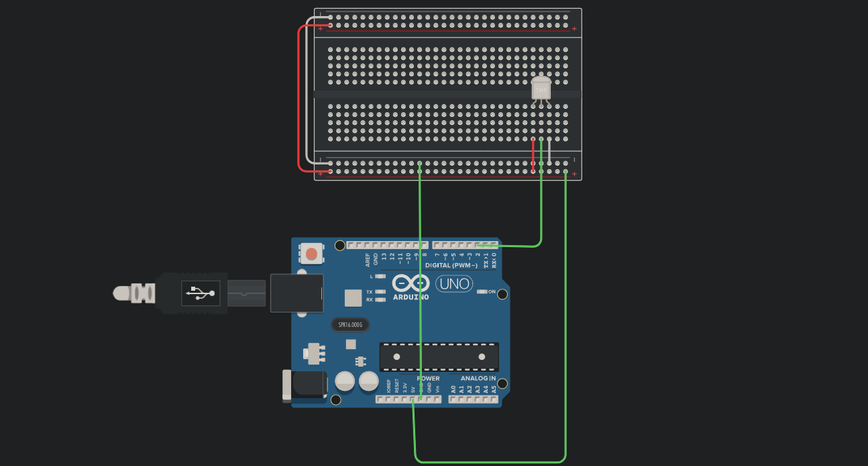Select the long white wire left of breadboard

click(x=307, y=94)
